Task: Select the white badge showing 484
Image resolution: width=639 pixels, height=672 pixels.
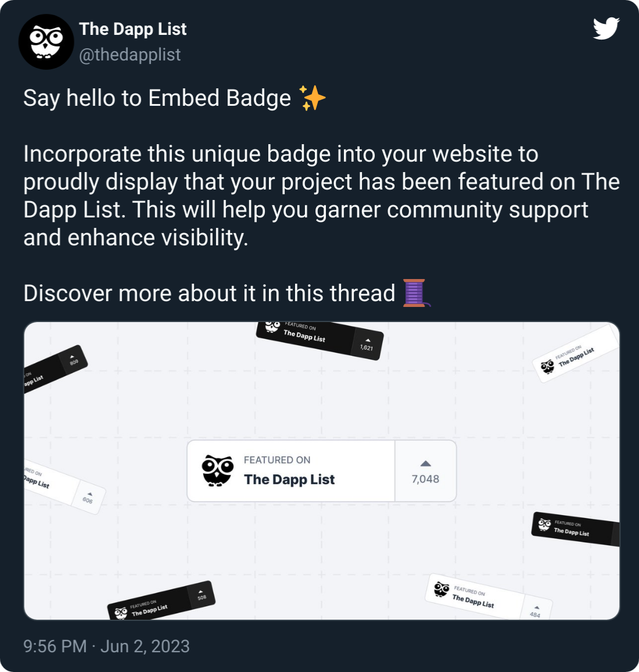Action: tap(488, 598)
